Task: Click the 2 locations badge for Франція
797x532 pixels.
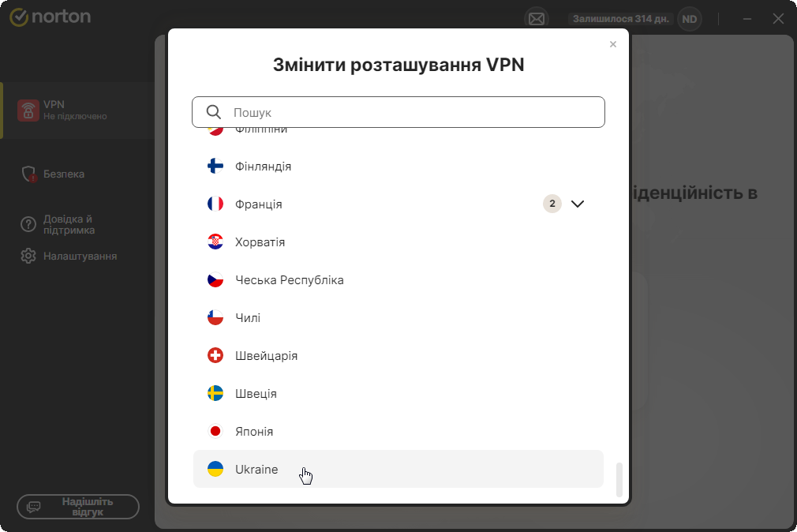Action: (x=552, y=204)
